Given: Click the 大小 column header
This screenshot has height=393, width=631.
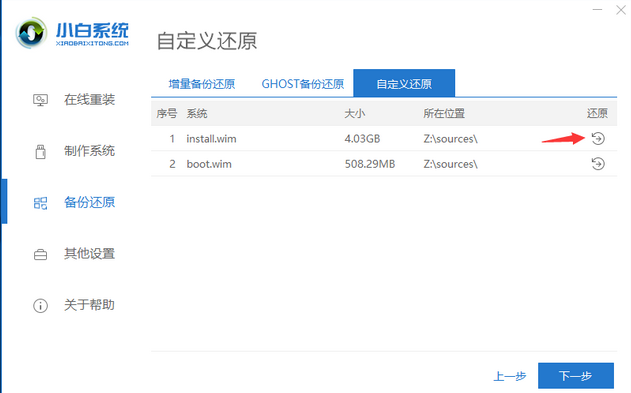Looking at the screenshot, I should 355,113.
